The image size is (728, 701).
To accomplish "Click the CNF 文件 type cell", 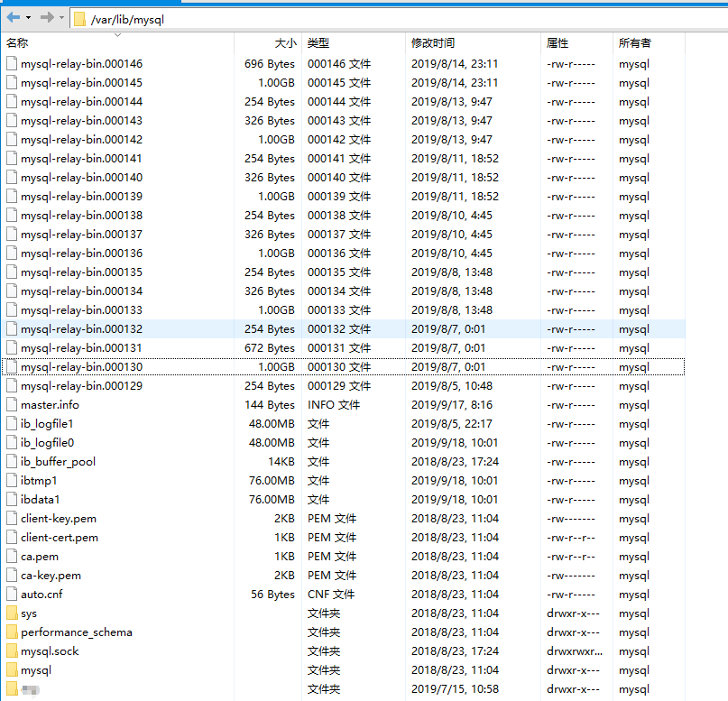I will tap(331, 595).
